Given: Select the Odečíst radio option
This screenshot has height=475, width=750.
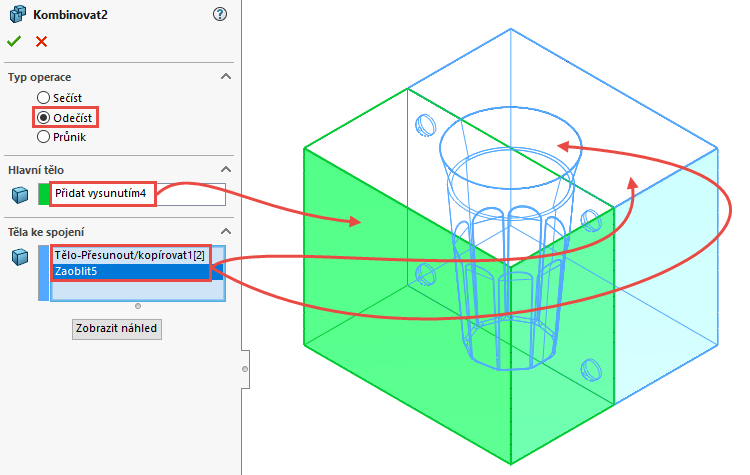Looking at the screenshot, I should 43,118.
